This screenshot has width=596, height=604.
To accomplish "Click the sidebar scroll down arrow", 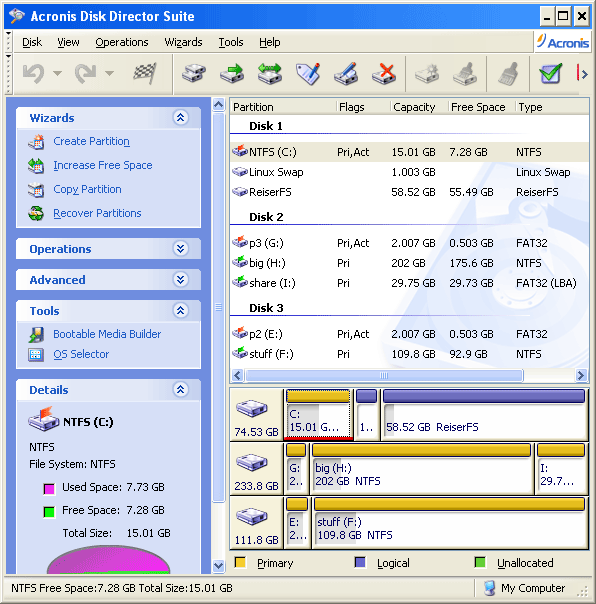I will tap(218, 565).
